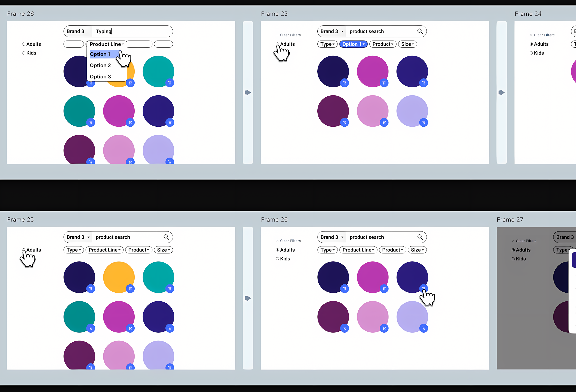Click cart icon on lavender circle beside Option 1 frame
Viewport: 576px width, 392px height.
pos(424,122)
